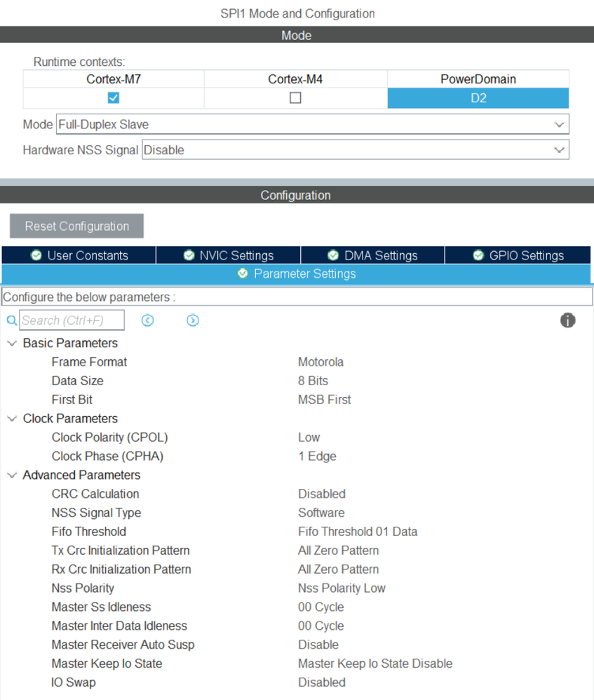The width and height of the screenshot is (594, 700).
Task: Click the Clock Phase value 1 Edge
Action: click(317, 456)
